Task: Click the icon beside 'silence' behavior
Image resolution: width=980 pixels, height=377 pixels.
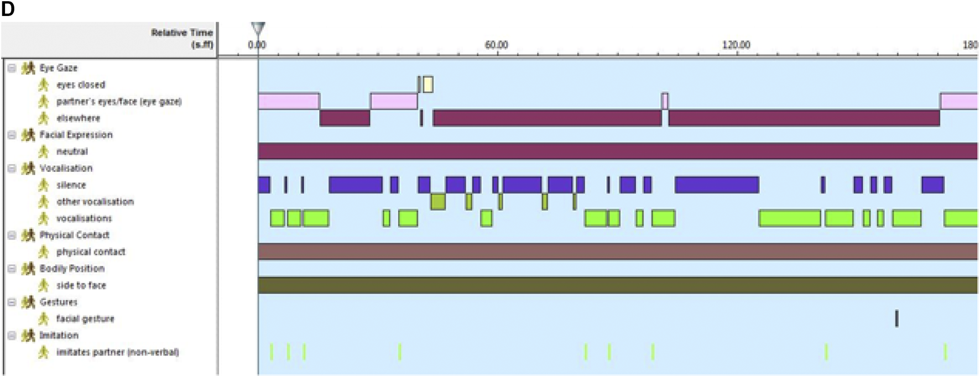Action: coord(43,185)
